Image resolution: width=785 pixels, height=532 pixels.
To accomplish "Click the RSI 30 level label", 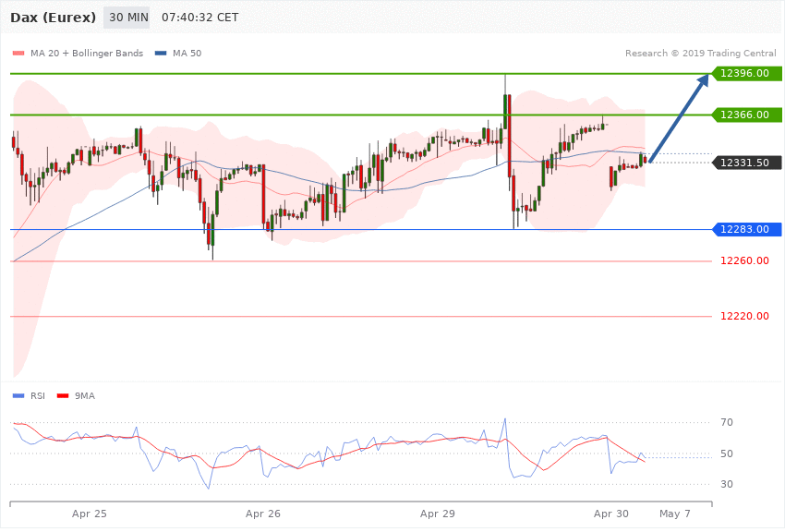I will 727,485.
